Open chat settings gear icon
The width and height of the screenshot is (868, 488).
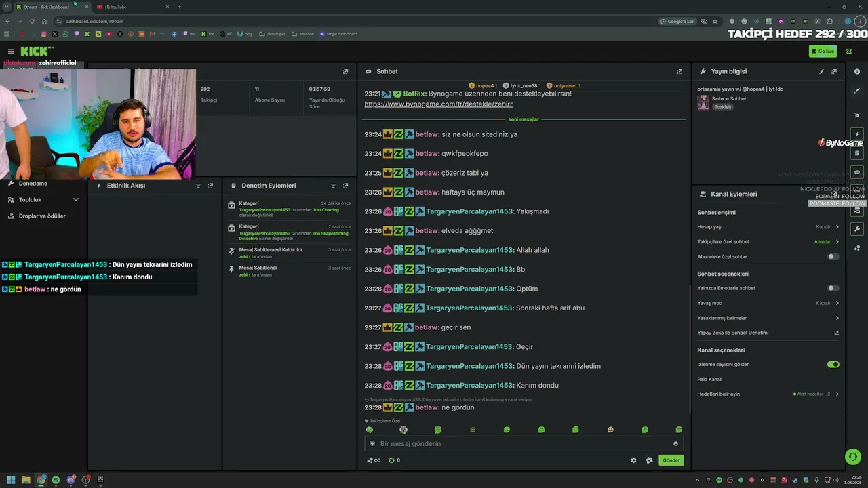[x=633, y=460]
